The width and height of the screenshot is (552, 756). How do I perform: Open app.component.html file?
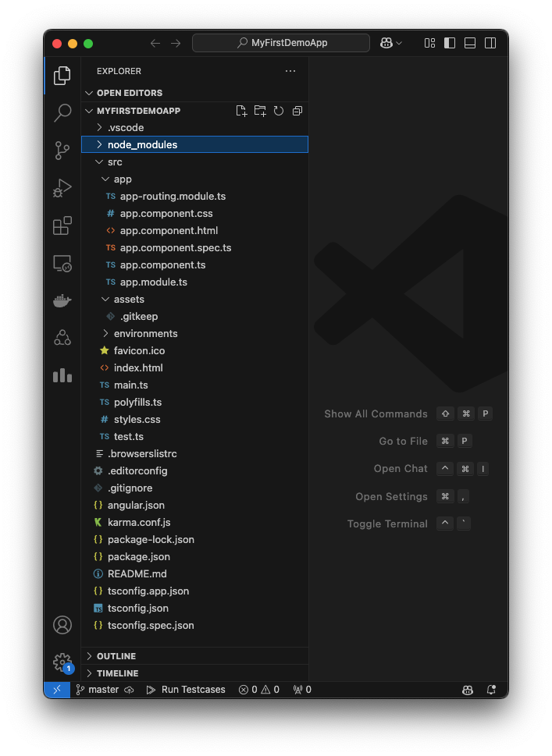[x=195, y=230]
